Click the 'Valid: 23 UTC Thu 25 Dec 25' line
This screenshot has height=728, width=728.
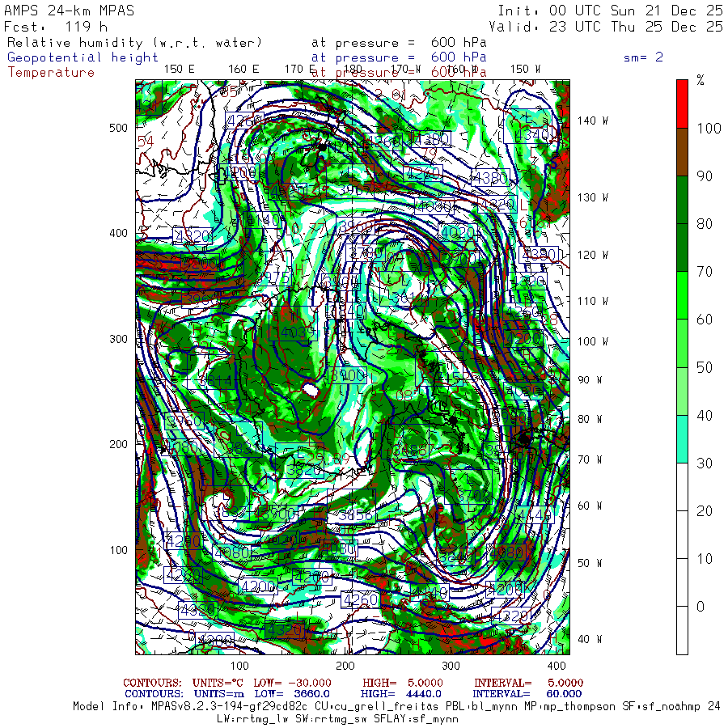610,26
